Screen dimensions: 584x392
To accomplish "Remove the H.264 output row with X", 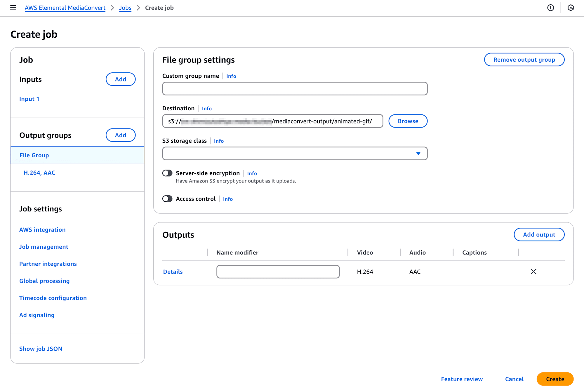I will (533, 271).
